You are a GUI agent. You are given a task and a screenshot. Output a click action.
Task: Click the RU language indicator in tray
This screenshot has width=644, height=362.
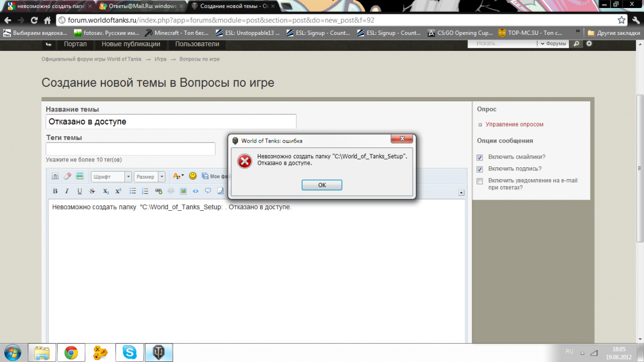click(569, 351)
